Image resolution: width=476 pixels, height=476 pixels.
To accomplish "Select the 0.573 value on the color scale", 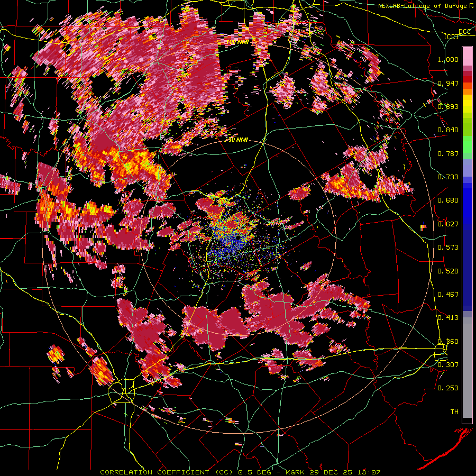I will point(448,248).
